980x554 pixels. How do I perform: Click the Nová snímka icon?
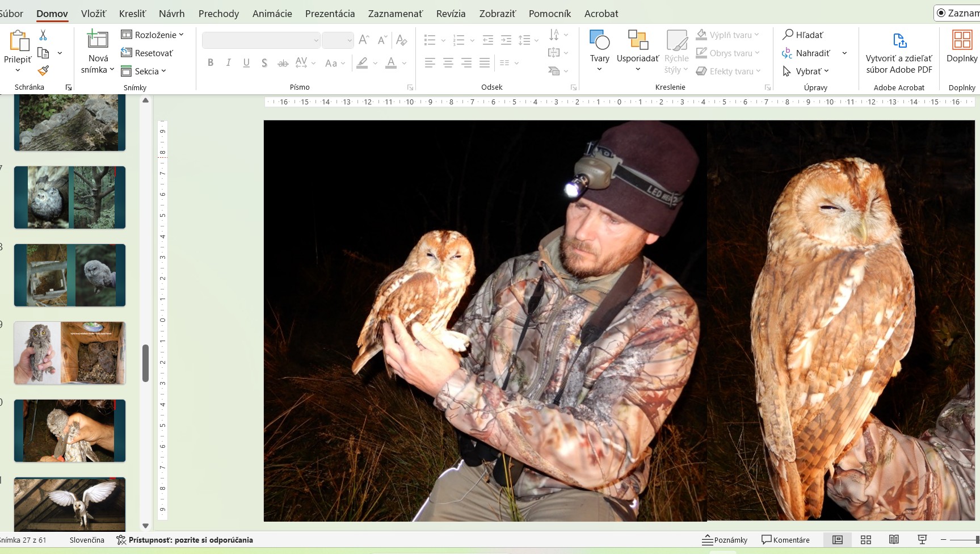pos(98,40)
